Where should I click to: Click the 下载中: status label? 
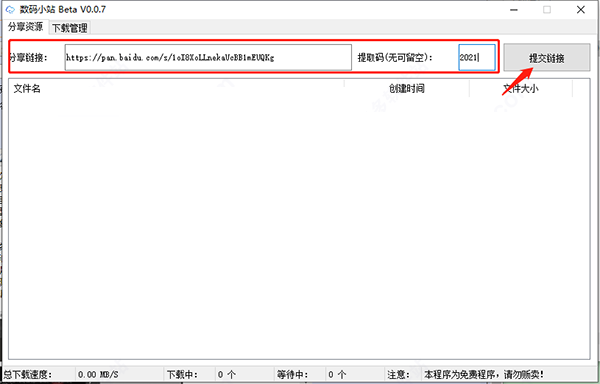coord(182,374)
